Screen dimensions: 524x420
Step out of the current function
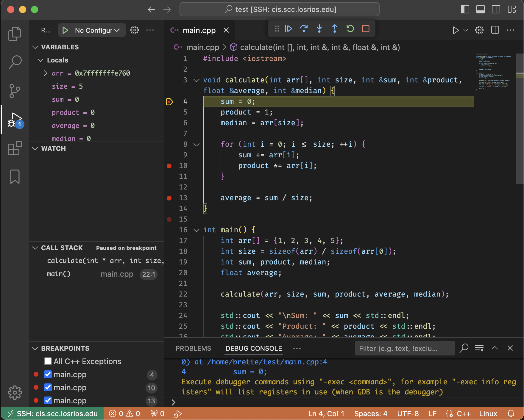click(335, 29)
